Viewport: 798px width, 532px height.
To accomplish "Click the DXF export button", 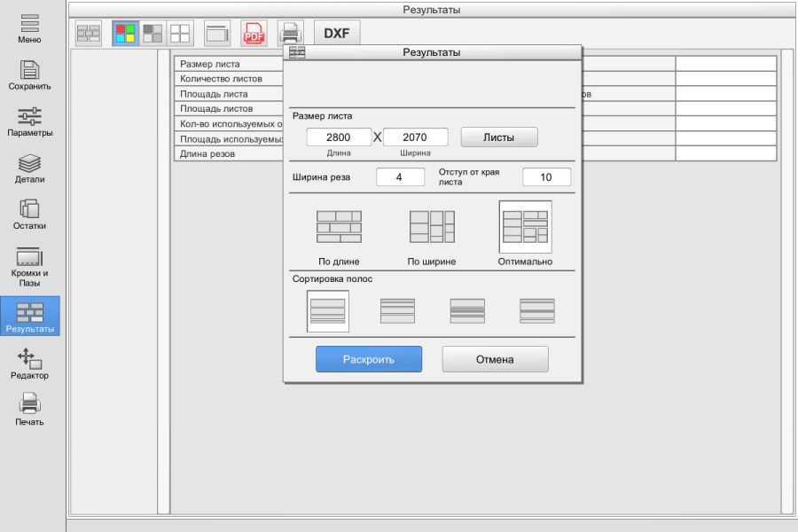I will click(x=337, y=34).
